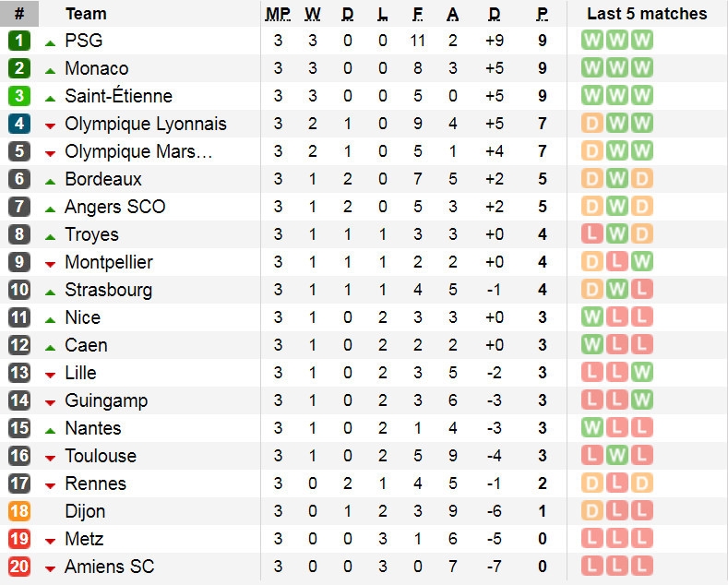Click the # rank column header
Image resolution: width=728 pixels, height=585 pixels.
pos(19,14)
